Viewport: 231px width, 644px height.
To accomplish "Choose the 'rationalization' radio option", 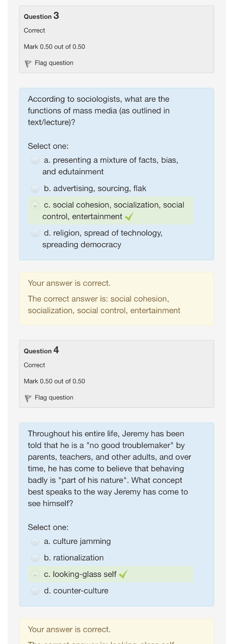I will [35, 558].
